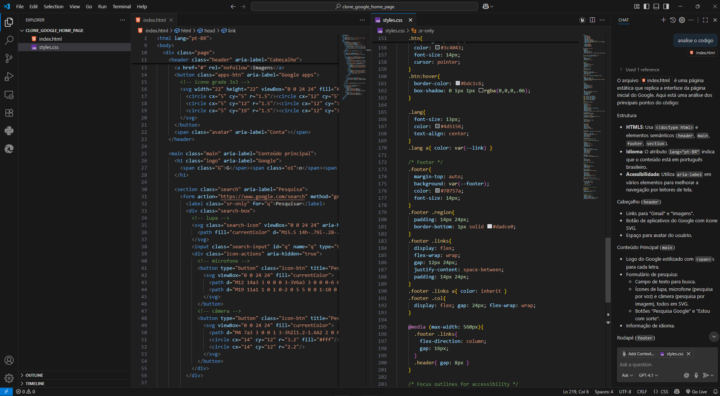This screenshot has width=720, height=396.
Task: Click the 'head' breadcrumb in index.html
Action: [x=207, y=31]
